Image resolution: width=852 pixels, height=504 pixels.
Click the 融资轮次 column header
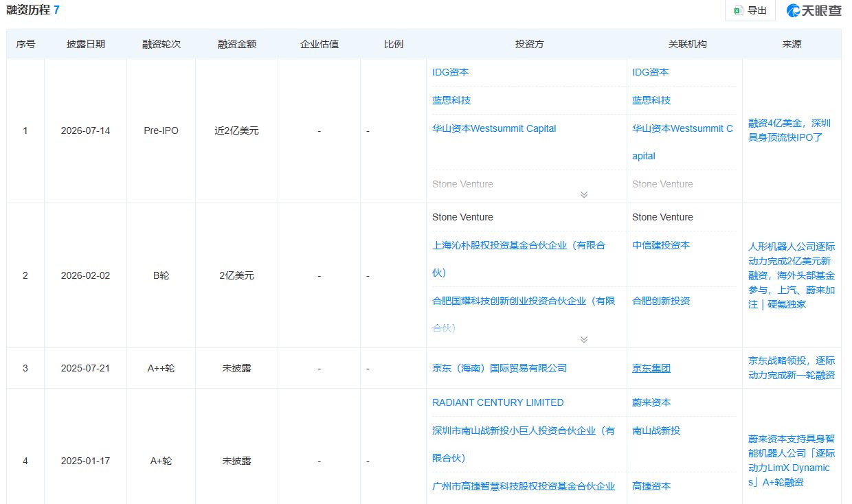[x=161, y=44]
